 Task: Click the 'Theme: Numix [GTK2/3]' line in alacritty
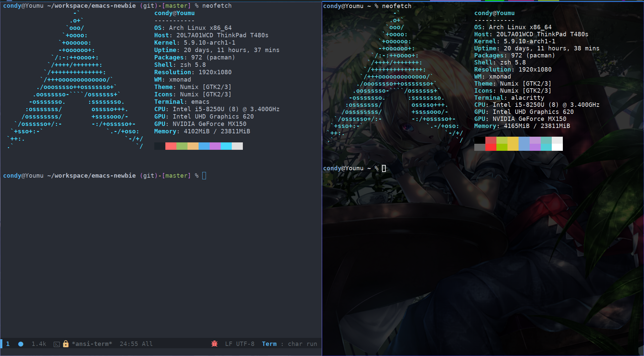513,84
